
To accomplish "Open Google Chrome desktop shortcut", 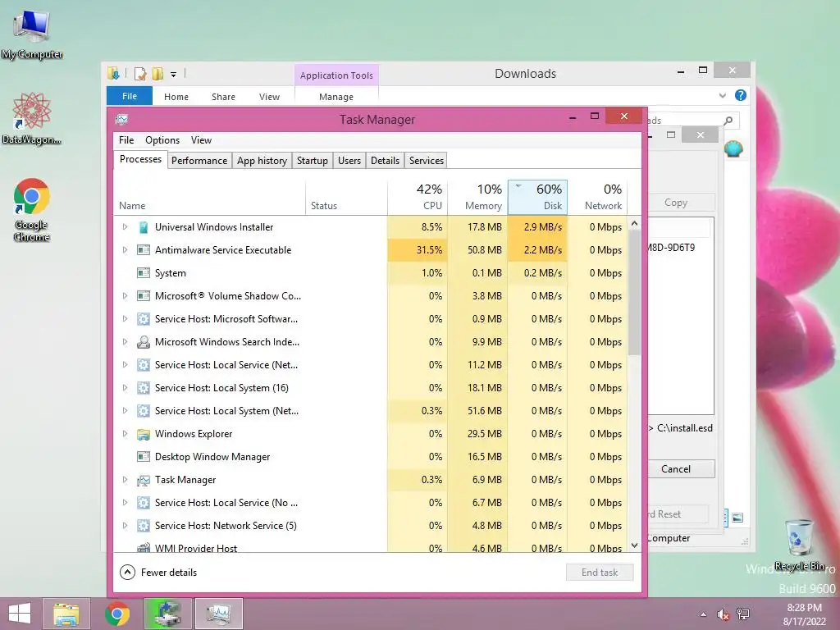I will click(x=32, y=209).
